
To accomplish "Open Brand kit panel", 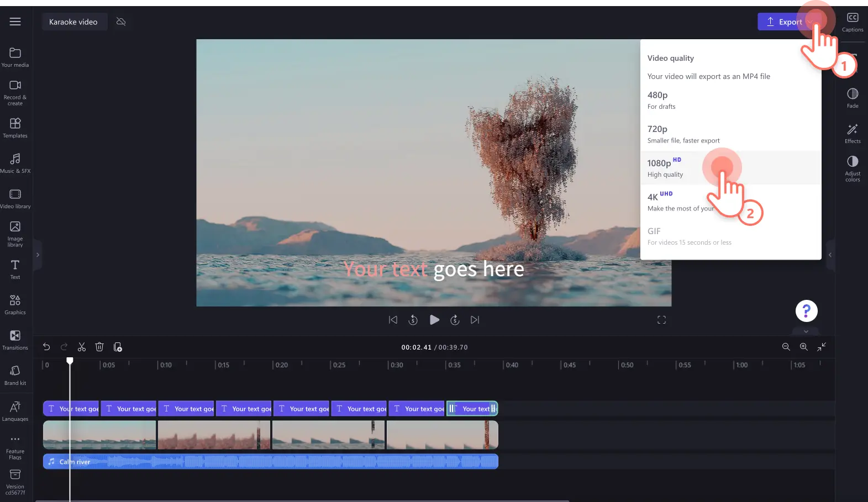I will [x=15, y=376].
